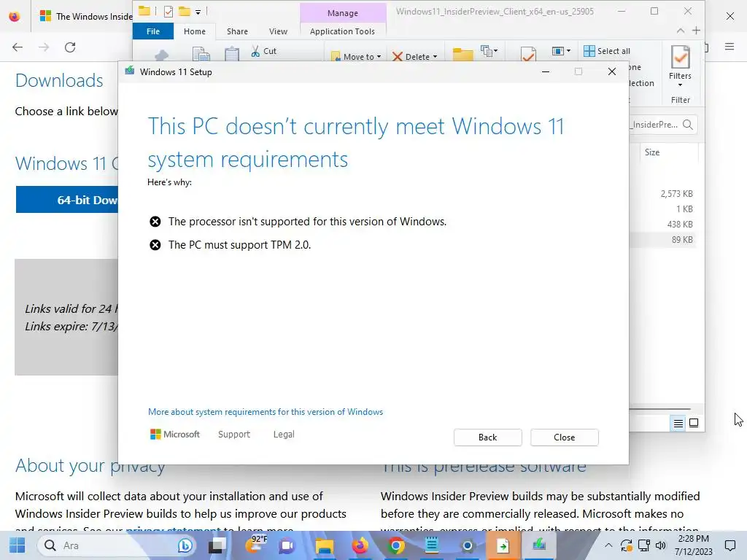Switch Explorer to details view icon
Viewport: 747px width, 560px height.
[678, 423]
